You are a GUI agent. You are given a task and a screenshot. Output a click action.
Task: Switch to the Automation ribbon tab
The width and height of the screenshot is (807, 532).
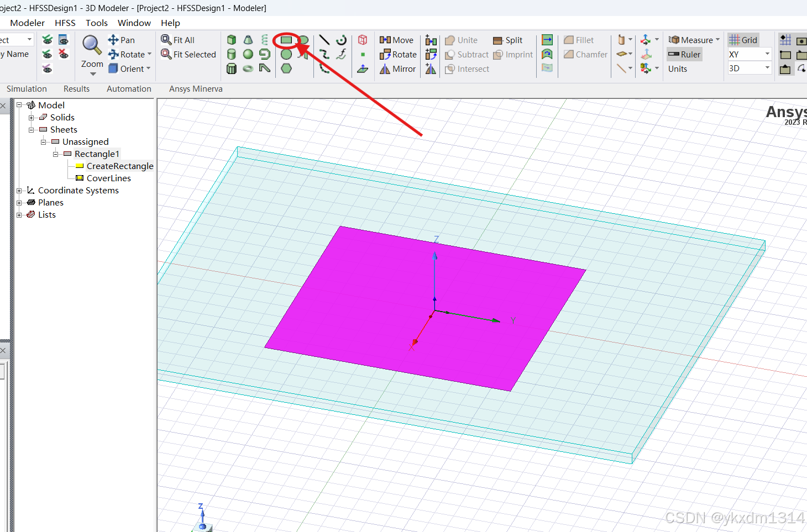(129, 88)
